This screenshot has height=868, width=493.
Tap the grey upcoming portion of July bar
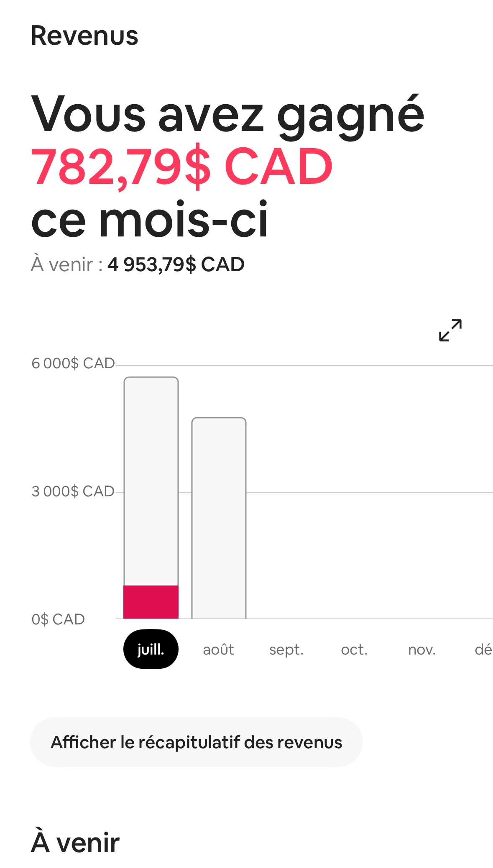151,481
